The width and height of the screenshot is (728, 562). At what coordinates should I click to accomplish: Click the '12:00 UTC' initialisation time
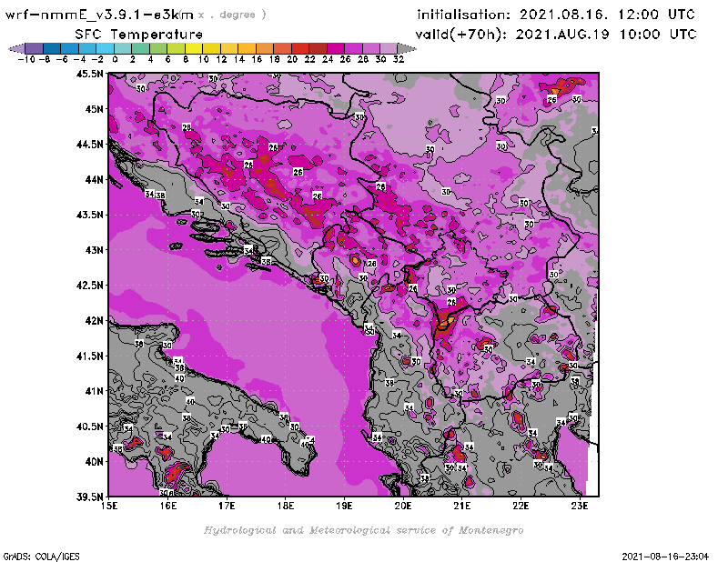pyautogui.click(x=656, y=15)
